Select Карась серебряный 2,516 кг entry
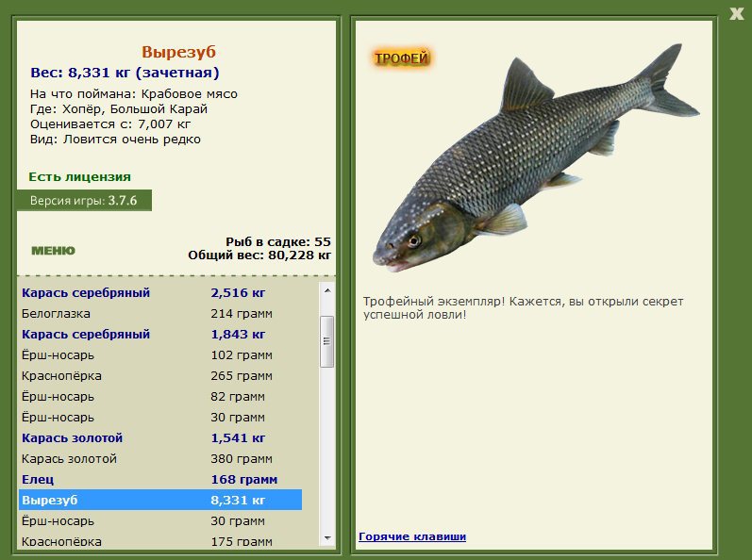Image resolution: width=752 pixels, height=560 pixels. [160, 292]
